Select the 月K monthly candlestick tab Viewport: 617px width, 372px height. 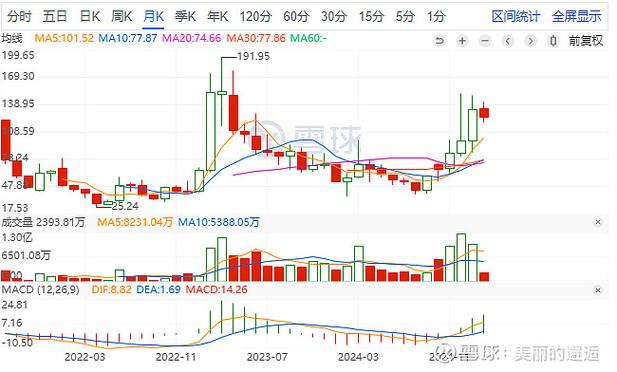(x=153, y=16)
